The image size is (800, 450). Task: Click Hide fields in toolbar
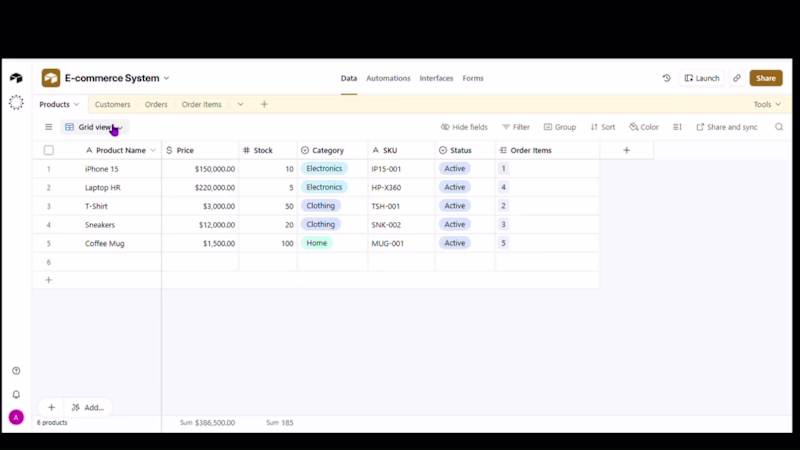click(464, 127)
